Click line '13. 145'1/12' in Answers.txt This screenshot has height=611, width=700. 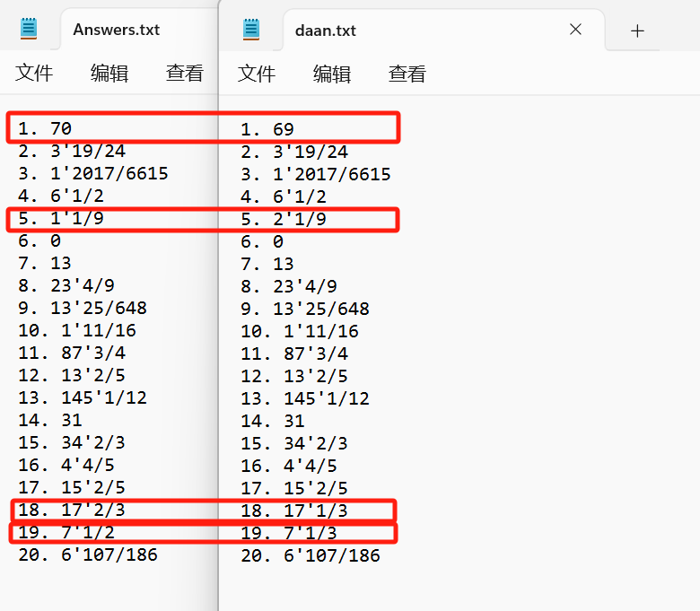pos(83,397)
